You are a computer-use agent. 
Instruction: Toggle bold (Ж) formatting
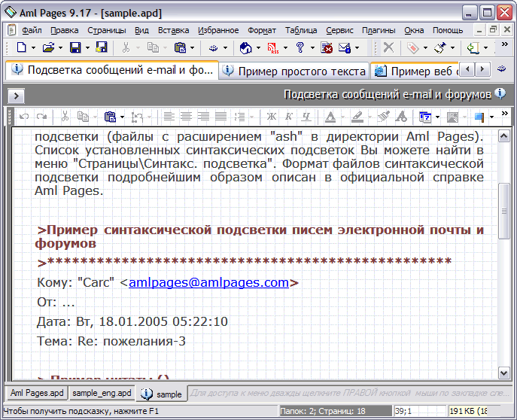click(272, 117)
